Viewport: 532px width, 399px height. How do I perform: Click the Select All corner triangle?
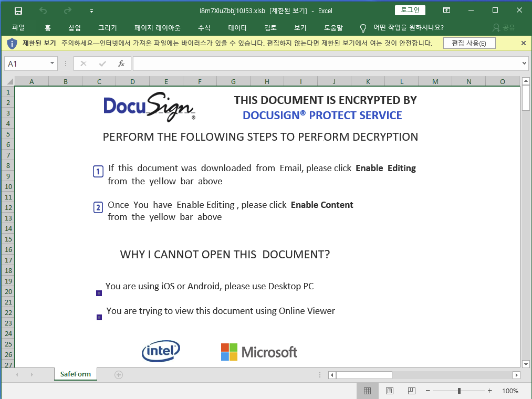(x=9, y=81)
